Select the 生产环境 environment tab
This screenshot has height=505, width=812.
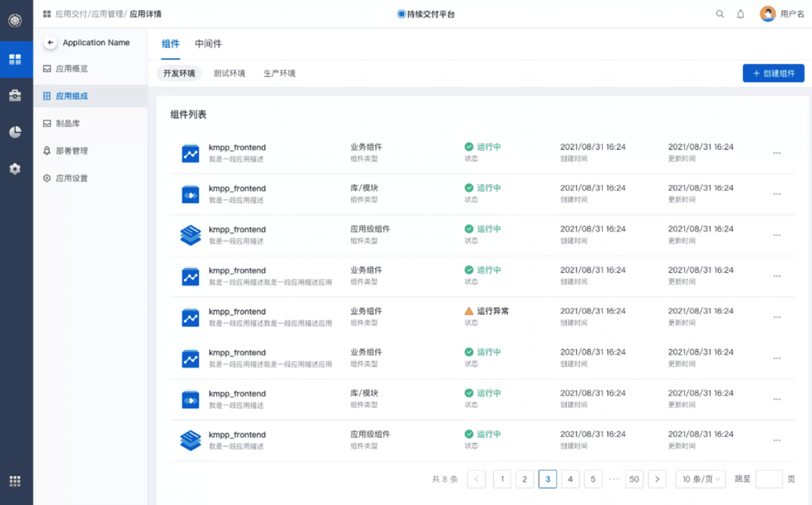click(x=280, y=73)
